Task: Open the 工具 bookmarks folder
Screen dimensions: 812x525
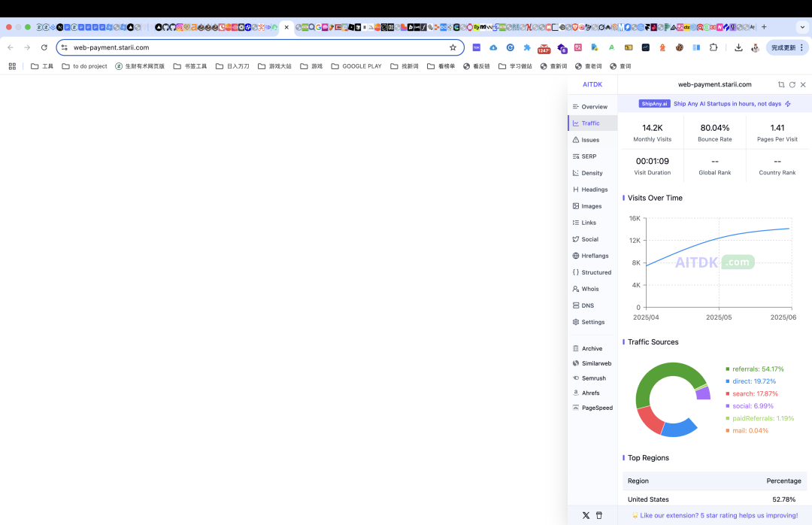Action: (42, 66)
